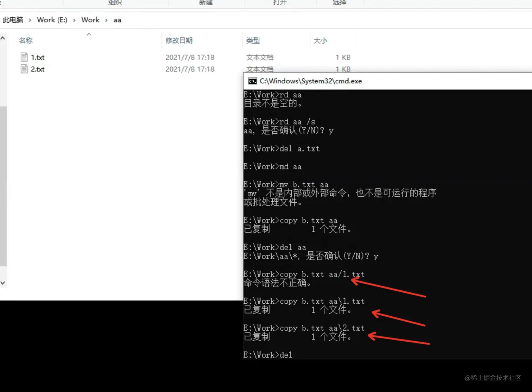Click the last E:\Work>del prompt line

[x=268, y=355]
